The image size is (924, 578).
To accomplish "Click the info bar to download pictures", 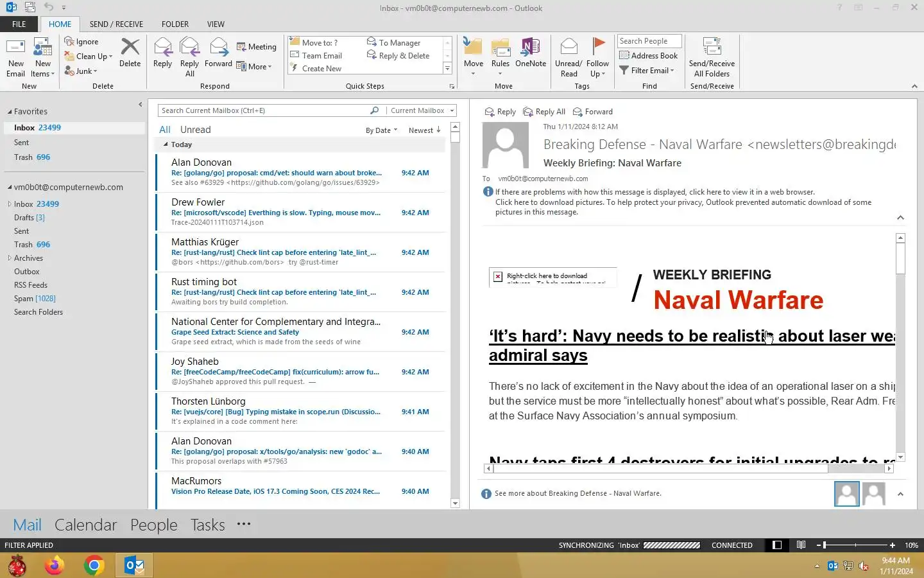I will (683, 207).
